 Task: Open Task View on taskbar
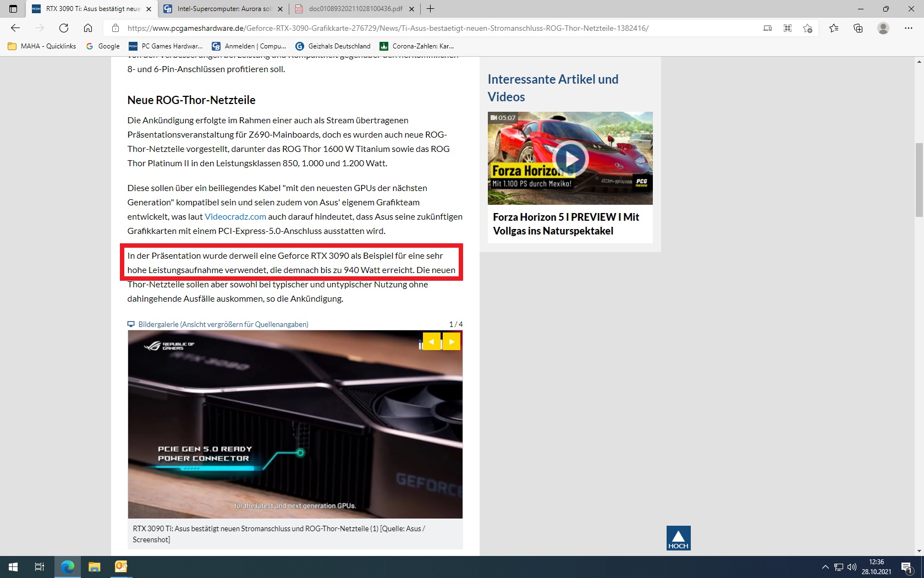(40, 567)
